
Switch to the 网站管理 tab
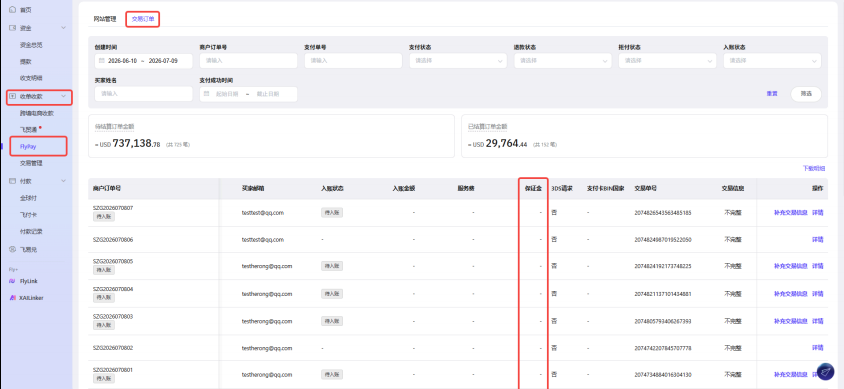coord(104,19)
